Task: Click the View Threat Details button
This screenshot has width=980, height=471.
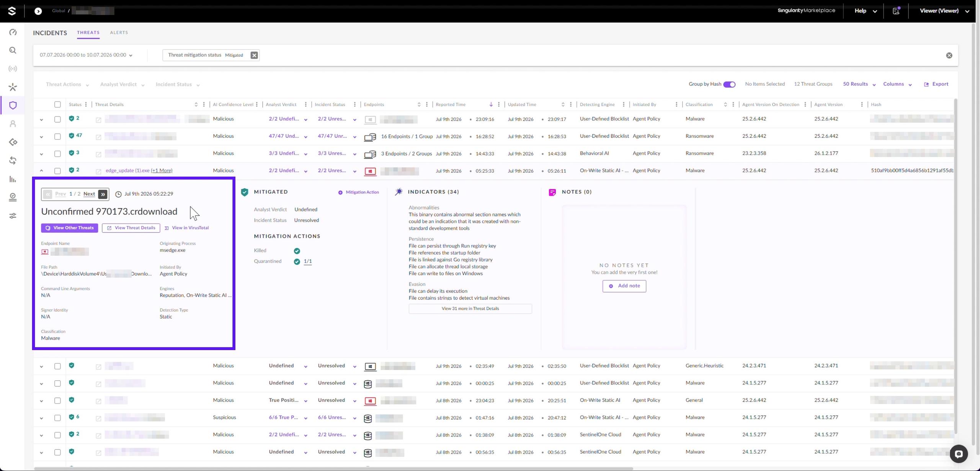Action: (131, 228)
